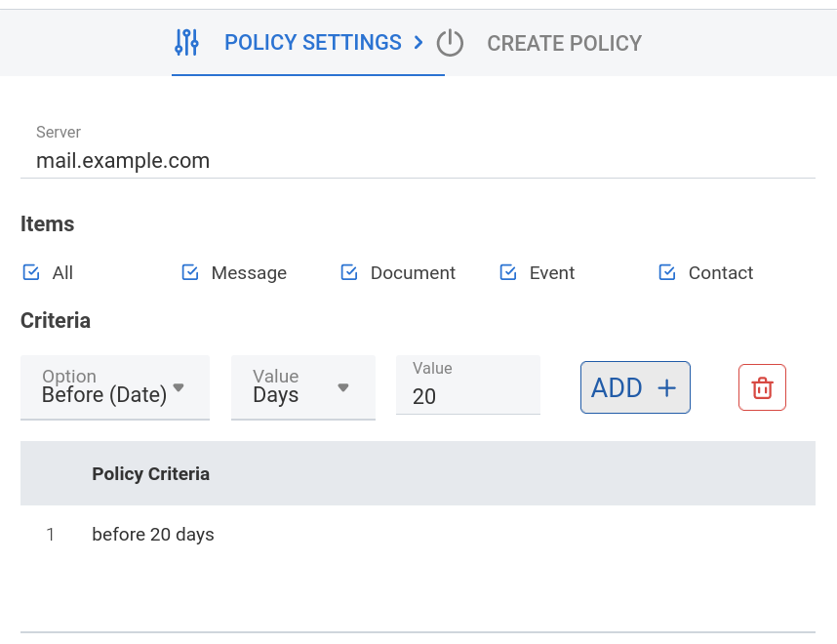The height and width of the screenshot is (644, 837).
Task: Click the plus icon in ADD button
Action: pyautogui.click(x=666, y=387)
